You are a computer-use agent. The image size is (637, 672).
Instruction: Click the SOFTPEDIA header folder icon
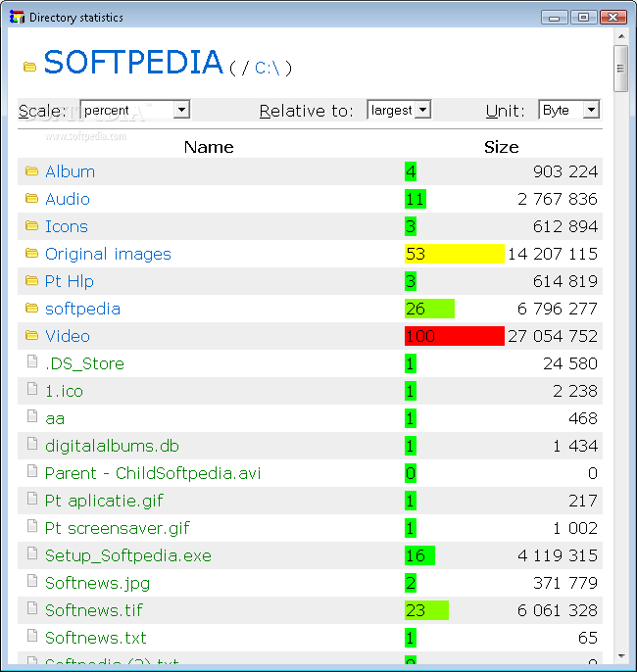(x=29, y=67)
